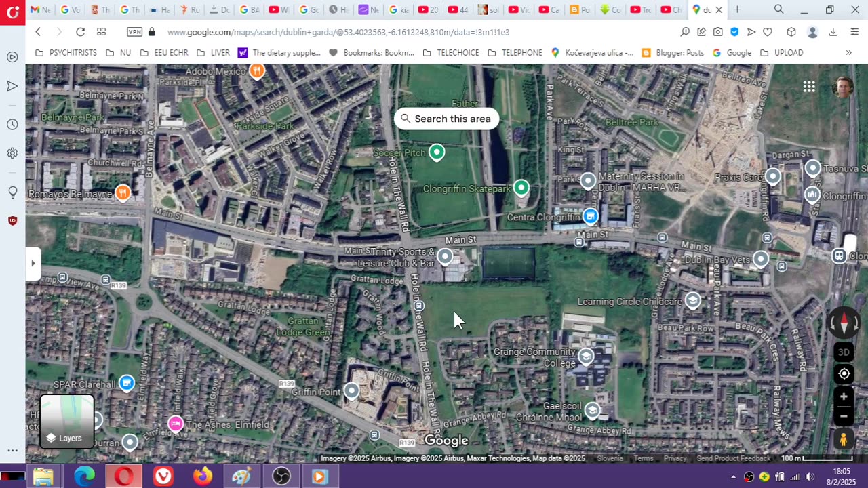The width and height of the screenshot is (868, 488).
Task: Launch Firefox from the taskbar
Action: point(202,476)
